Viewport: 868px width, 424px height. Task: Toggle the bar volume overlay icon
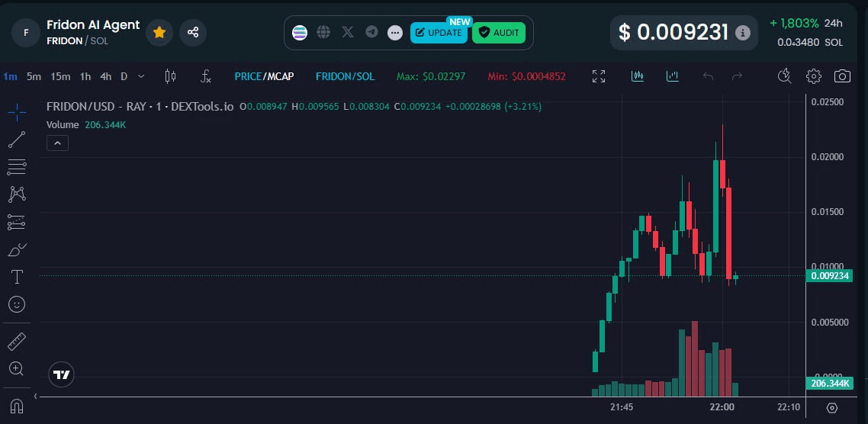tap(673, 75)
